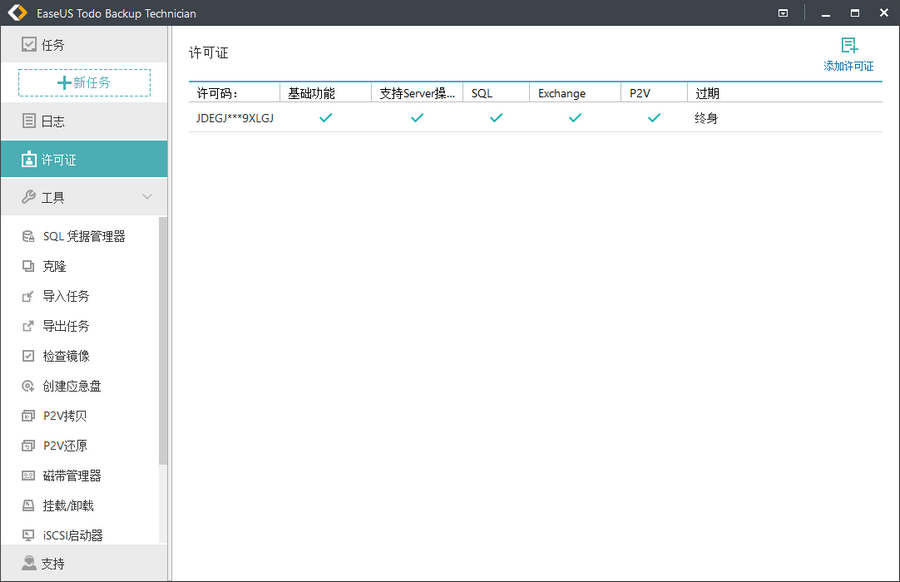This screenshot has height=582, width=900.
Task: Open P2V还原 restore tool
Action: coord(65,445)
